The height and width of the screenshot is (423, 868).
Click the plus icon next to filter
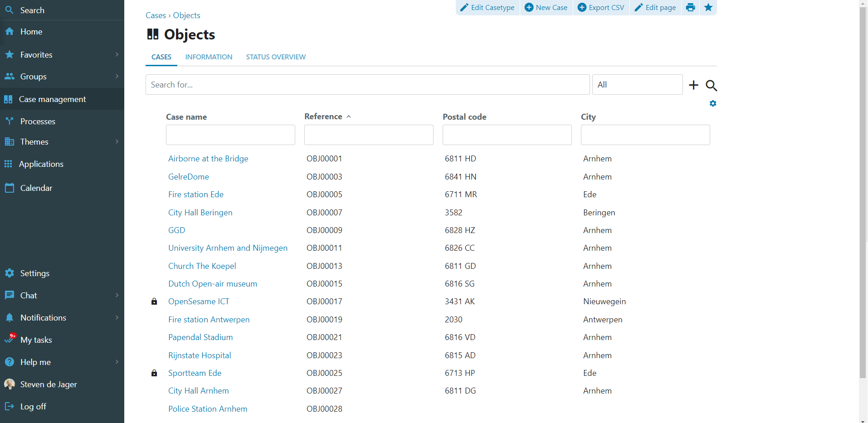693,85
